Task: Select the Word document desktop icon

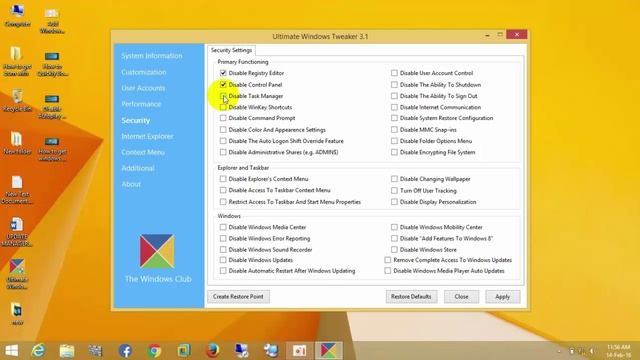Action: point(17,232)
